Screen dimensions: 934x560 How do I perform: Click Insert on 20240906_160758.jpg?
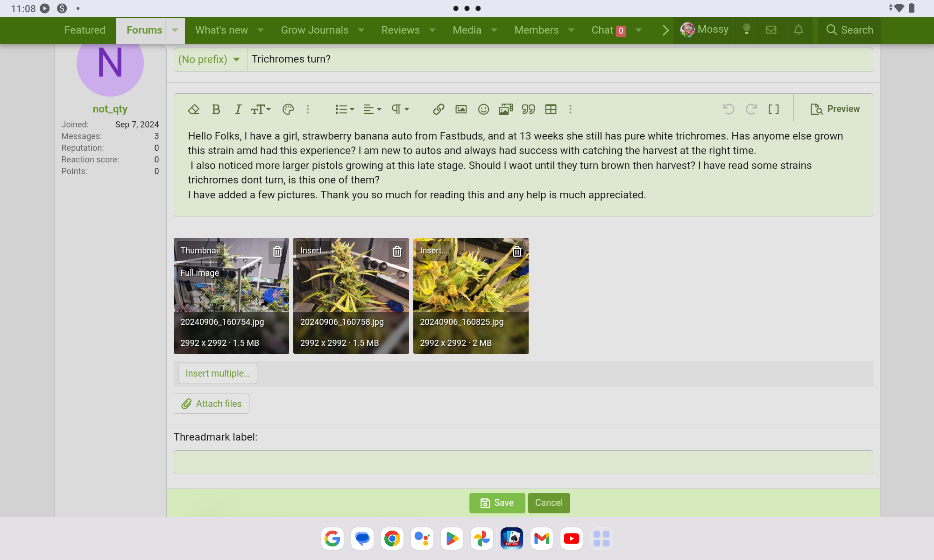click(x=313, y=251)
